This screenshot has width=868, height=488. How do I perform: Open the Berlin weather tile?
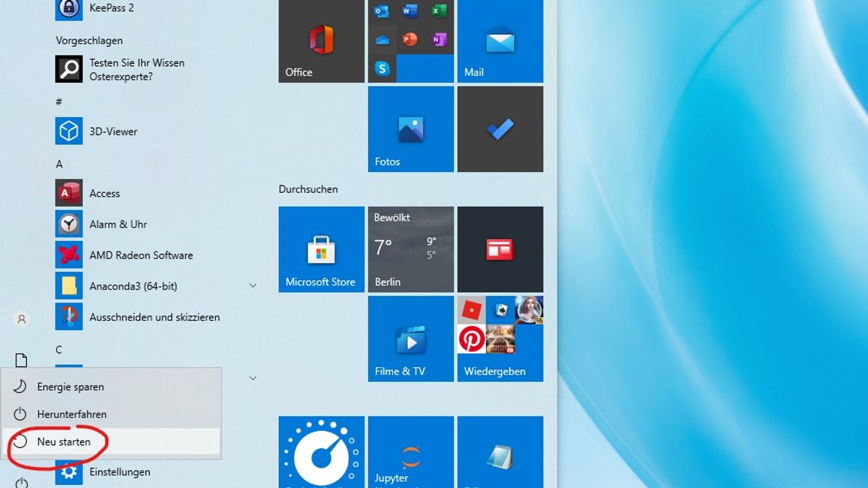411,249
